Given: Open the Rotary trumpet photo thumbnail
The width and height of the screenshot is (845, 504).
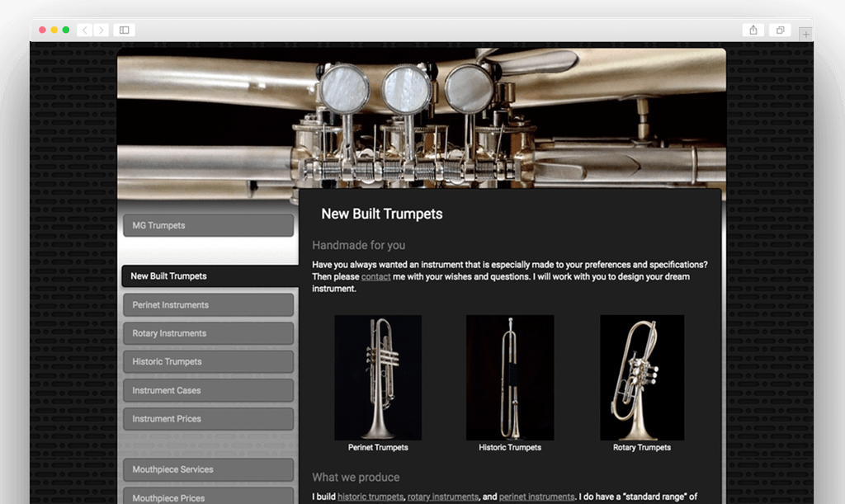Looking at the screenshot, I should 642,378.
